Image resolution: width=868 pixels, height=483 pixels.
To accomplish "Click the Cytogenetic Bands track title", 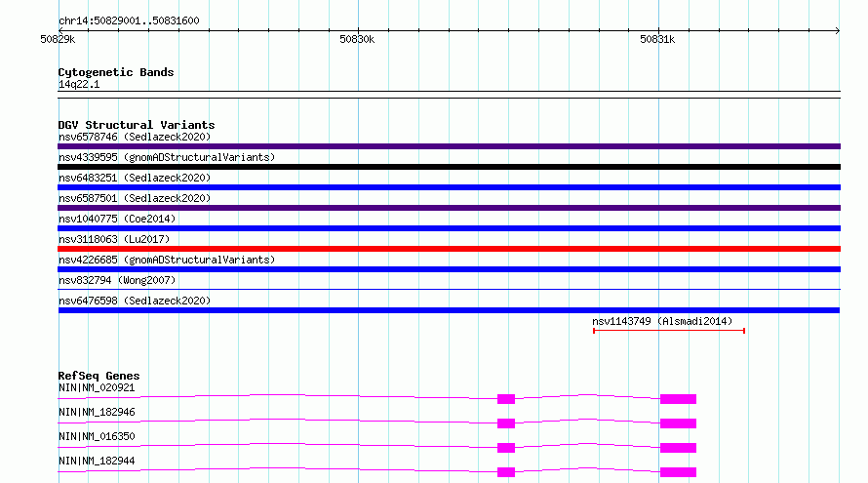I will pyautogui.click(x=116, y=72).
